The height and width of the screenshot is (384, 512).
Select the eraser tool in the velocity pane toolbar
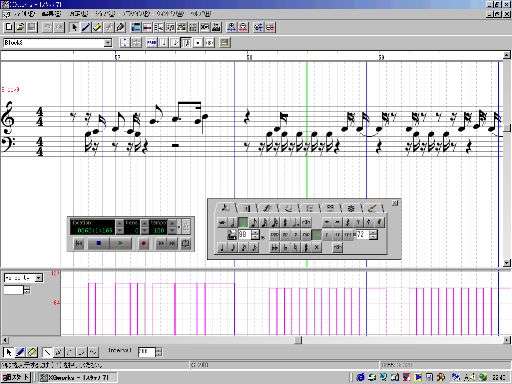(x=32, y=352)
